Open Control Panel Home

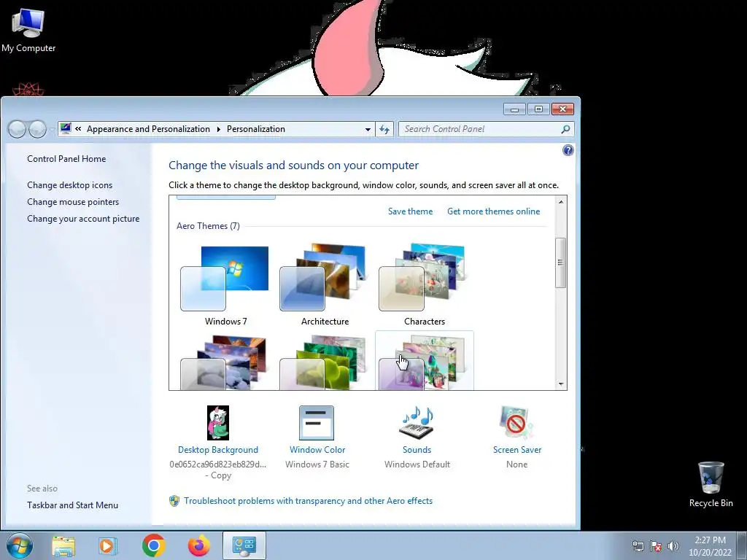[x=66, y=159]
